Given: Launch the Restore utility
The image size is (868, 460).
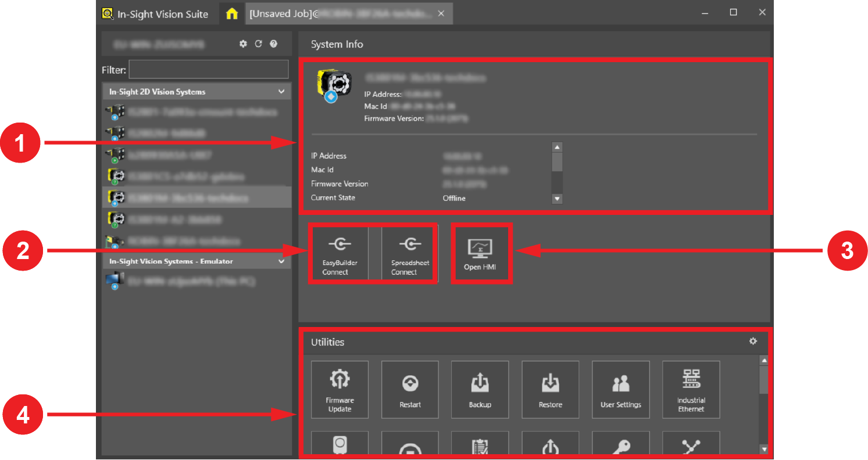Looking at the screenshot, I should pos(550,389).
